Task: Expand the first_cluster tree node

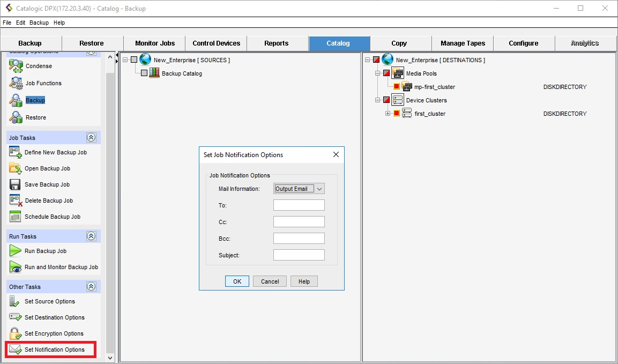Action: point(388,114)
